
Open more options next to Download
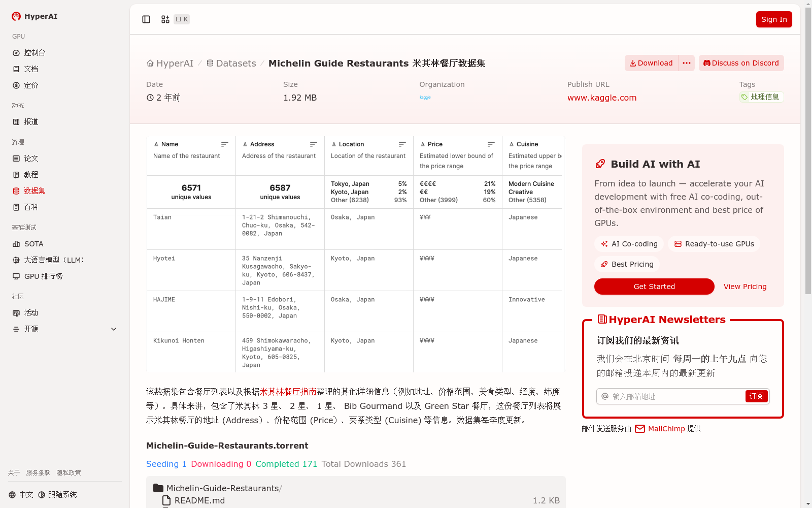click(x=687, y=63)
